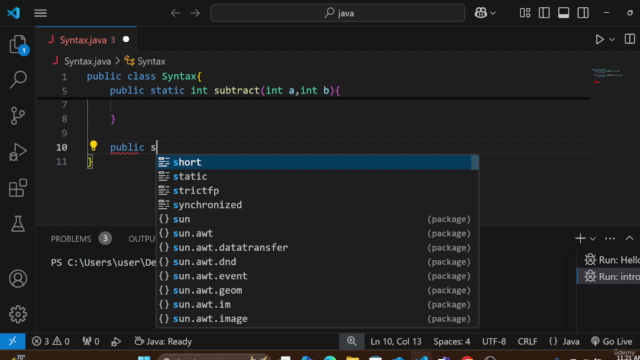Go back with the left arrow
The image size is (640, 360).
point(176,13)
